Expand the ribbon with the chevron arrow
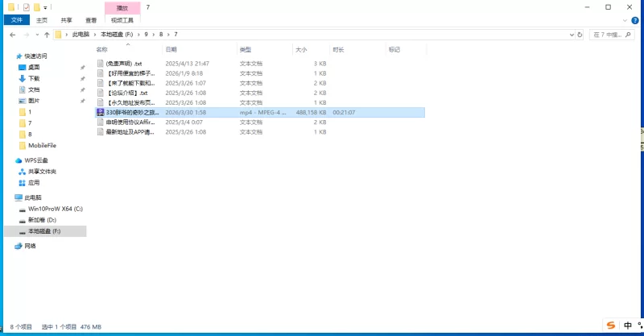 click(x=626, y=20)
